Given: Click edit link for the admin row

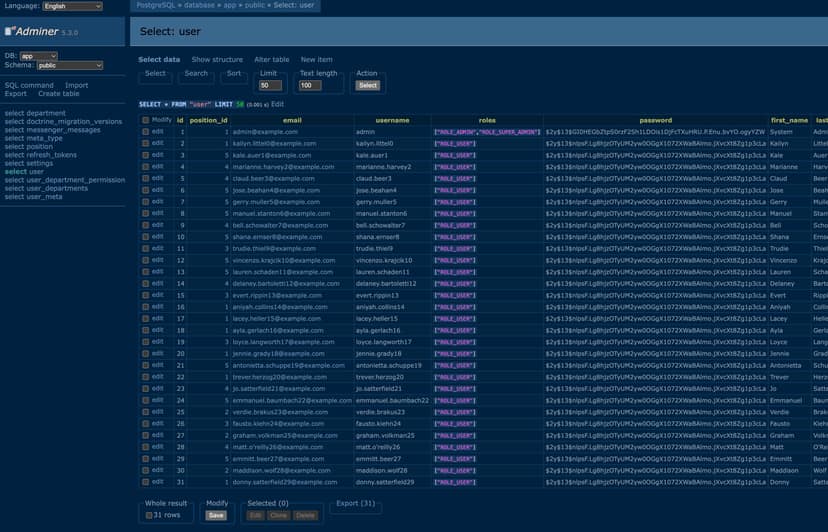Looking at the screenshot, I should click(157, 132).
